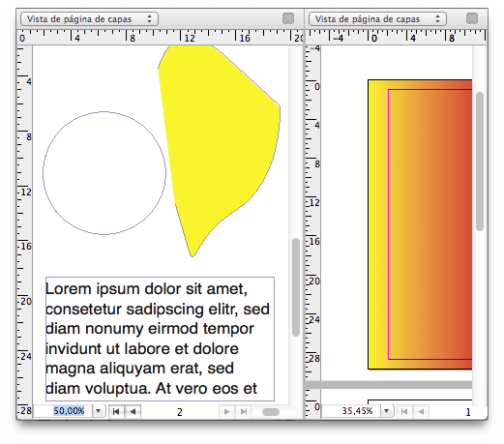Click left pane vertical scrollbar thumb
504x444 pixels.
[296, 287]
